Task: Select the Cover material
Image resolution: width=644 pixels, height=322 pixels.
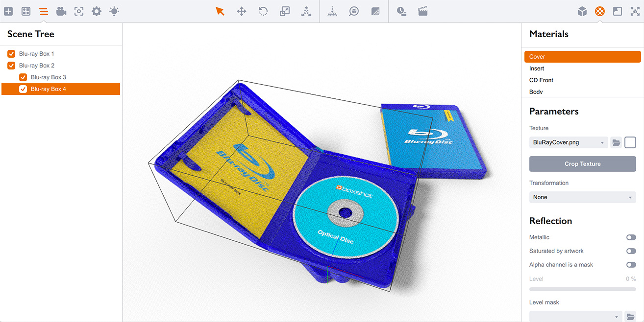Action: (582, 57)
